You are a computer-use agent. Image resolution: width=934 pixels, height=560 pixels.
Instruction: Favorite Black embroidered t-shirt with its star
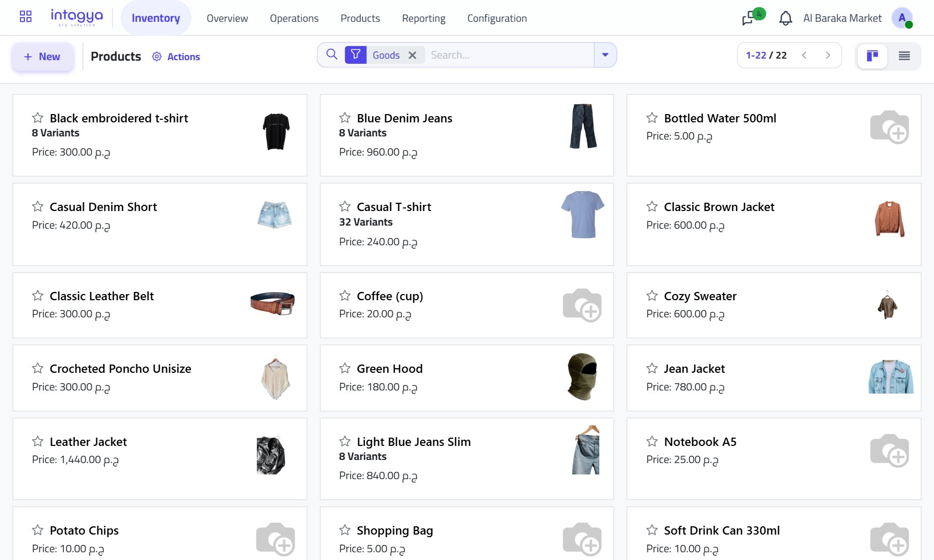(x=37, y=118)
